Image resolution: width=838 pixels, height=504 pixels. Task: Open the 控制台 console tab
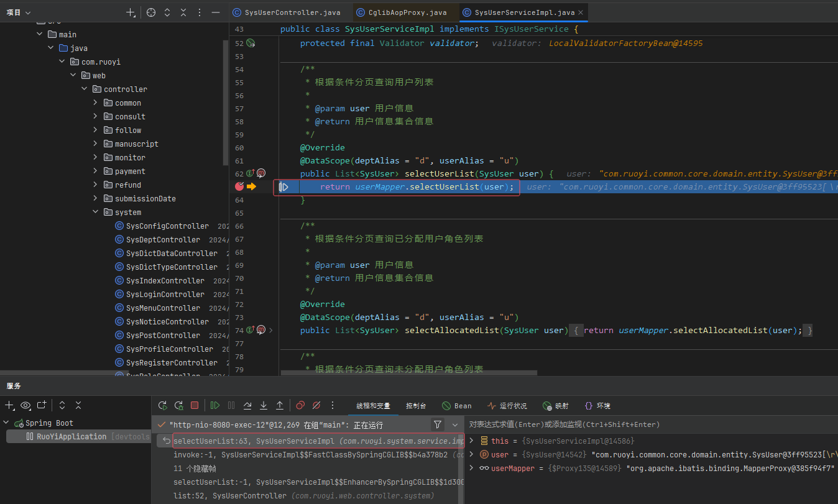pos(416,406)
